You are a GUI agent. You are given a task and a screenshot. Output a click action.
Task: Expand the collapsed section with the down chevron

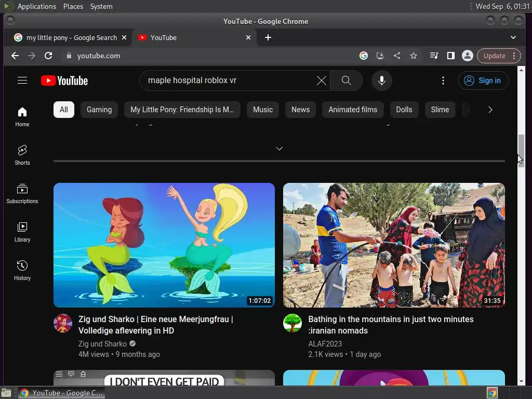[x=279, y=149]
